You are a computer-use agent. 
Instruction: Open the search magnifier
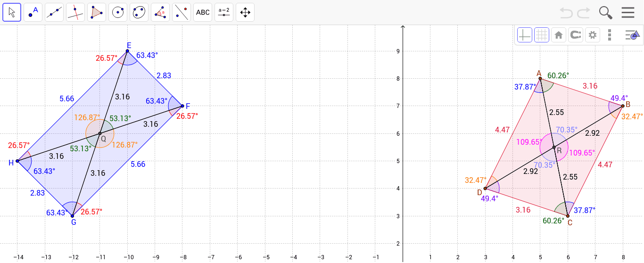605,13
